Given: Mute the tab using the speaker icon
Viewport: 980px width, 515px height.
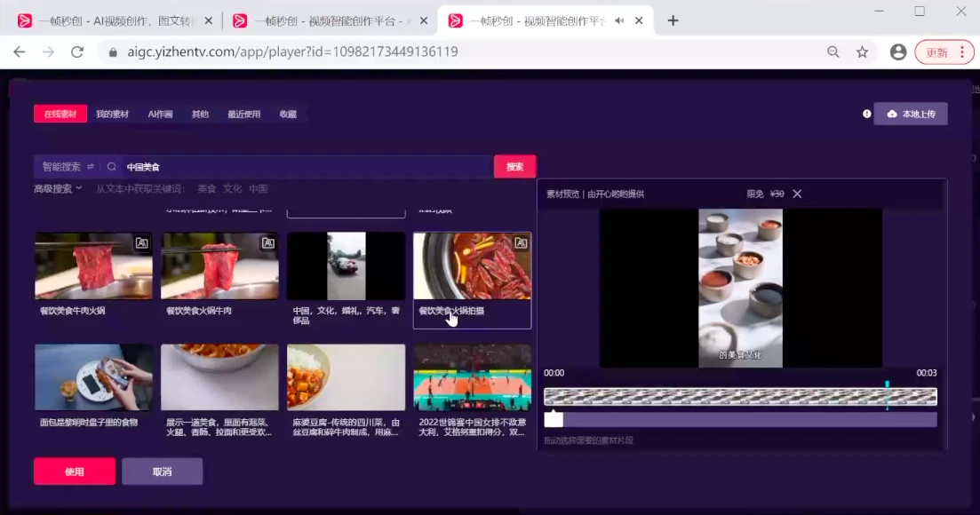Looking at the screenshot, I should (618, 20).
